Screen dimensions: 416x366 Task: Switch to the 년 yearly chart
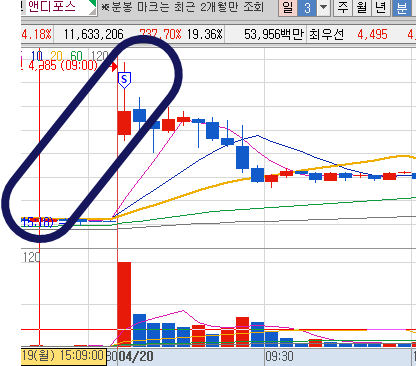pos(380,8)
